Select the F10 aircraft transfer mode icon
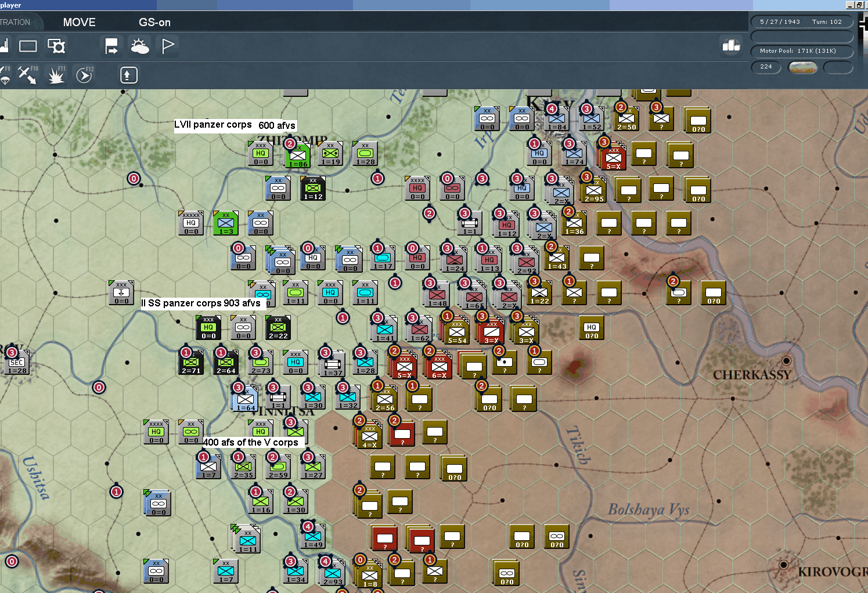This screenshot has height=593, width=868. click(x=27, y=75)
